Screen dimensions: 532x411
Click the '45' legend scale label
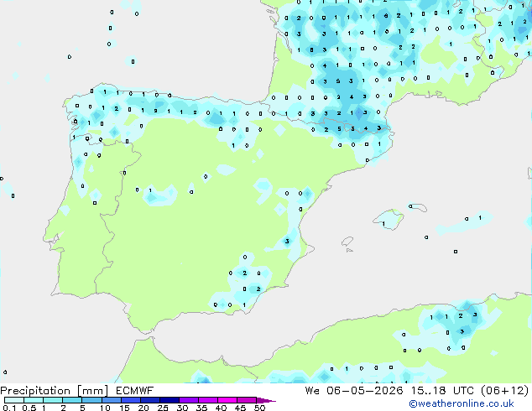(x=240, y=408)
